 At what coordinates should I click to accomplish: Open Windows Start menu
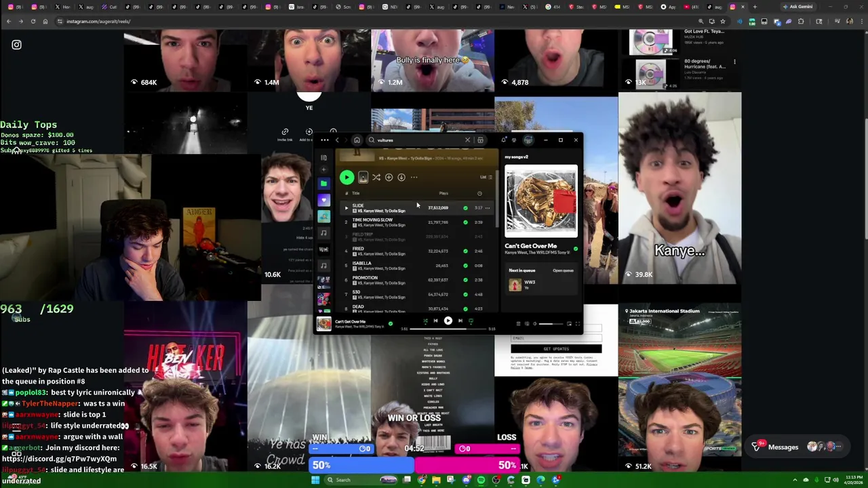[315, 480]
